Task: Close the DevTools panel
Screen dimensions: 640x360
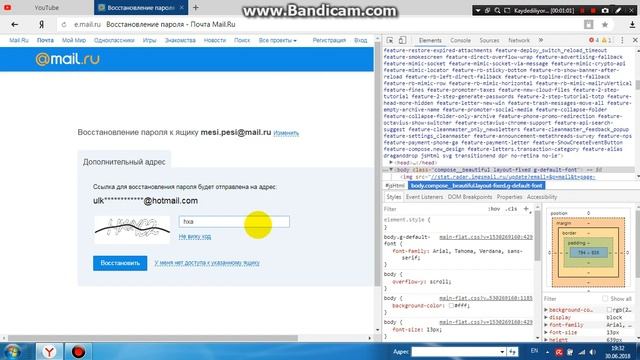Action: (x=635, y=40)
